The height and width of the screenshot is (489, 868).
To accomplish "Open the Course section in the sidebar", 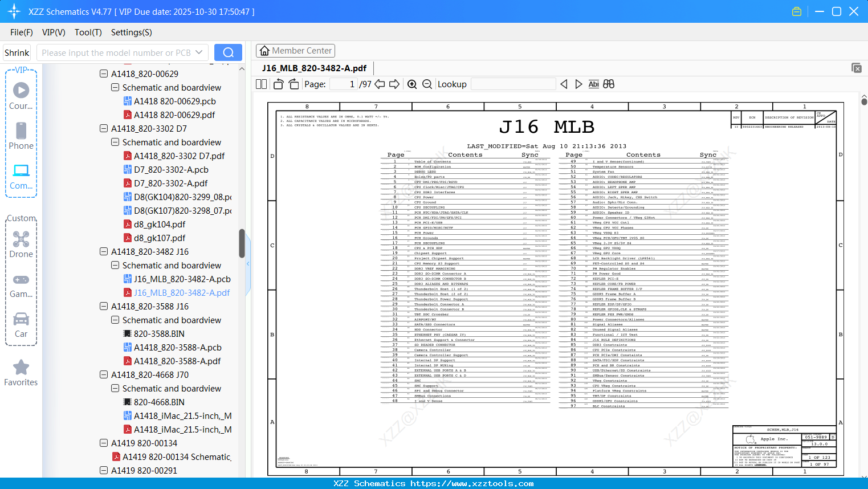I will coord(21,96).
